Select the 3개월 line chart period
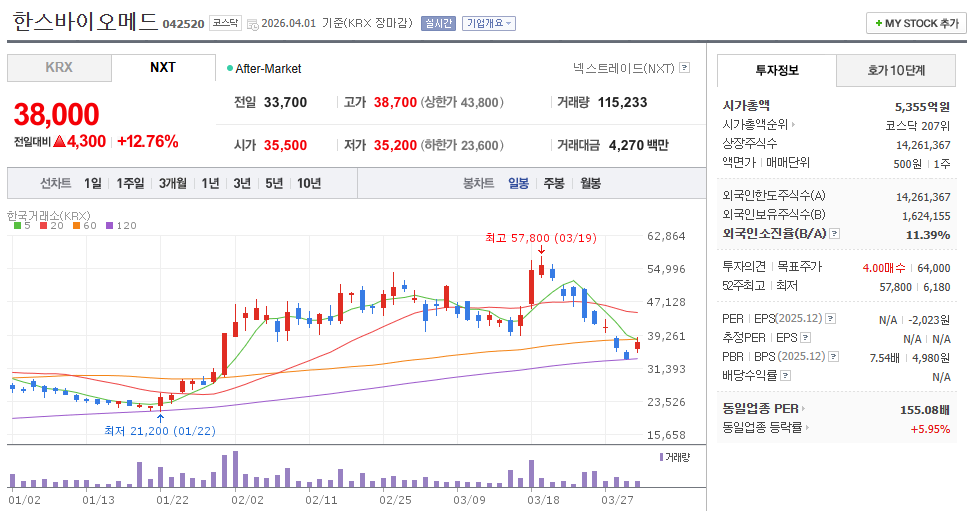Image resolution: width=971 pixels, height=511 pixels. coord(173,183)
